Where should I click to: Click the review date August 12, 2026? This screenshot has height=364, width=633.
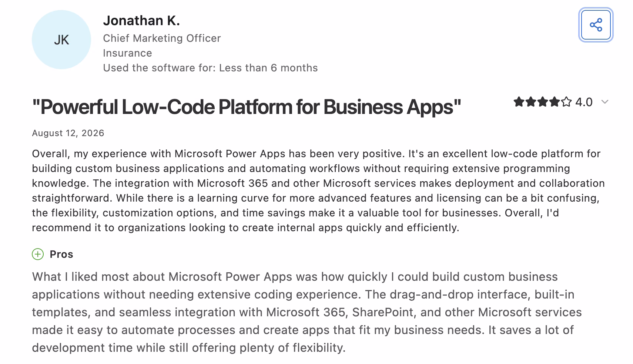point(68,133)
